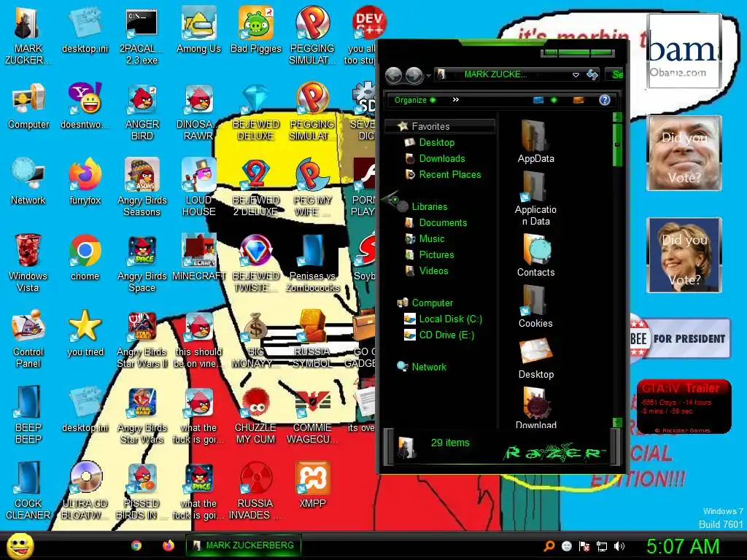Select the BEEP BEEP desktop icon
Viewport: 747px width, 560px height.
[28, 415]
